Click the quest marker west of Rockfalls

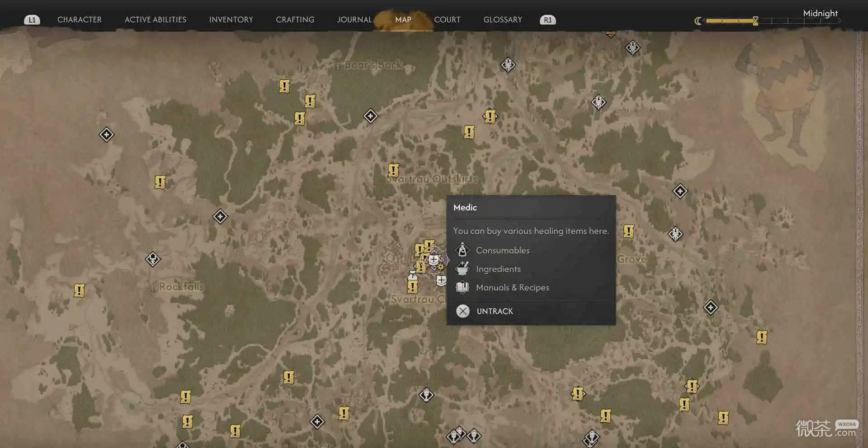(x=79, y=290)
